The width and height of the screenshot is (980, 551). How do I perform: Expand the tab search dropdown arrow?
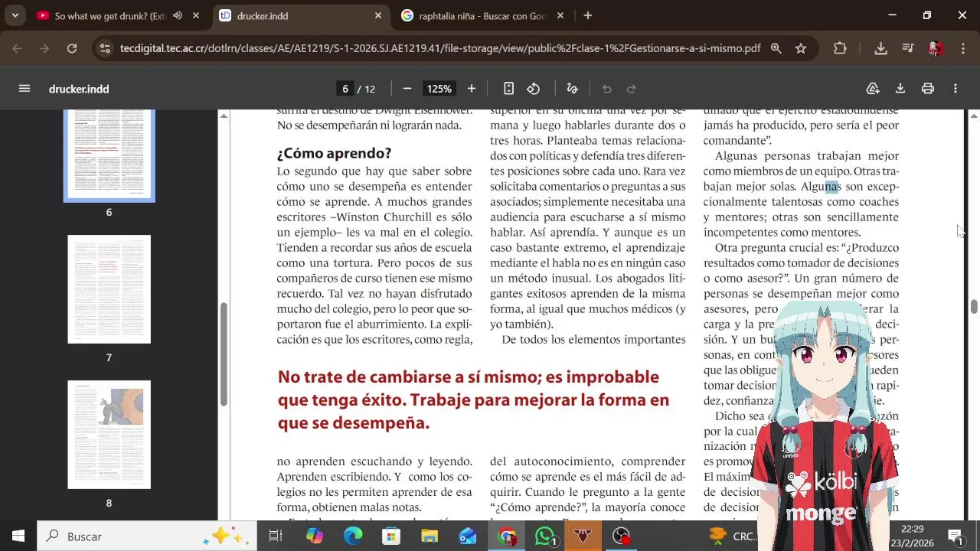[15, 15]
